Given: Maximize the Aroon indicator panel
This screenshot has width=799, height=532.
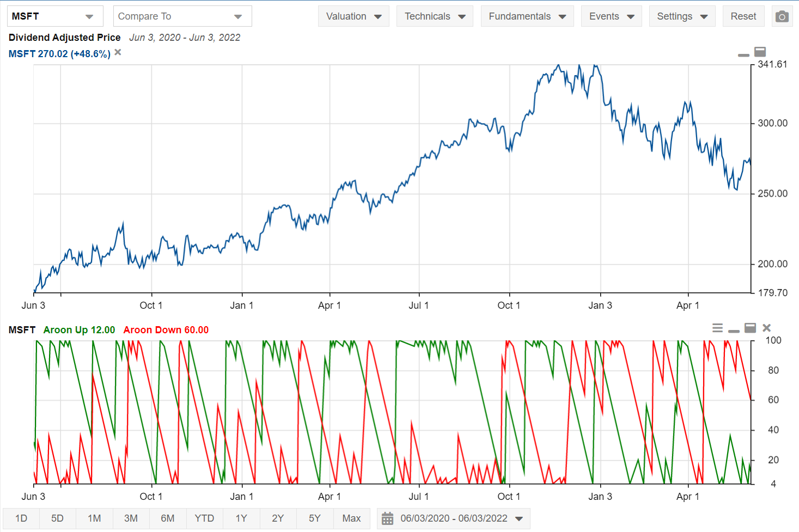Looking at the screenshot, I should point(750,328).
